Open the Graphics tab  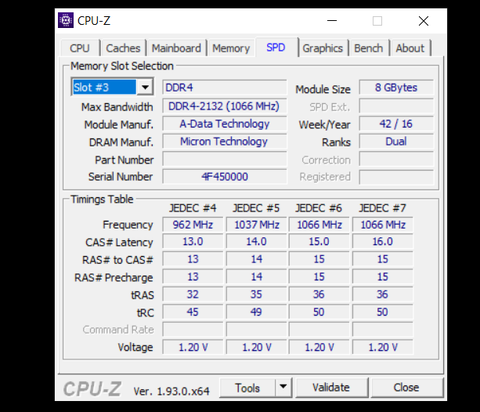tap(323, 48)
